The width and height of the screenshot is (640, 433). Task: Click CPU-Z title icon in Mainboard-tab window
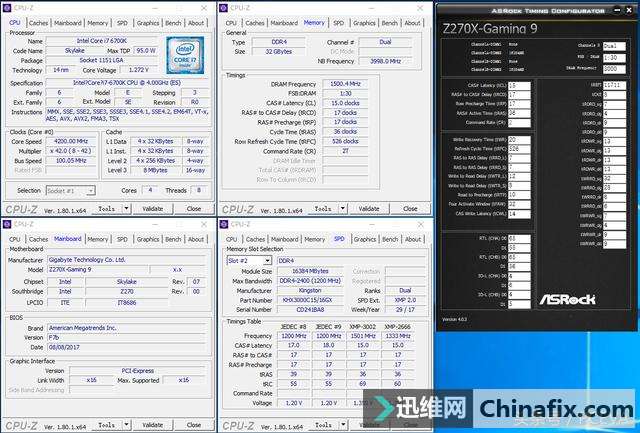(8, 224)
